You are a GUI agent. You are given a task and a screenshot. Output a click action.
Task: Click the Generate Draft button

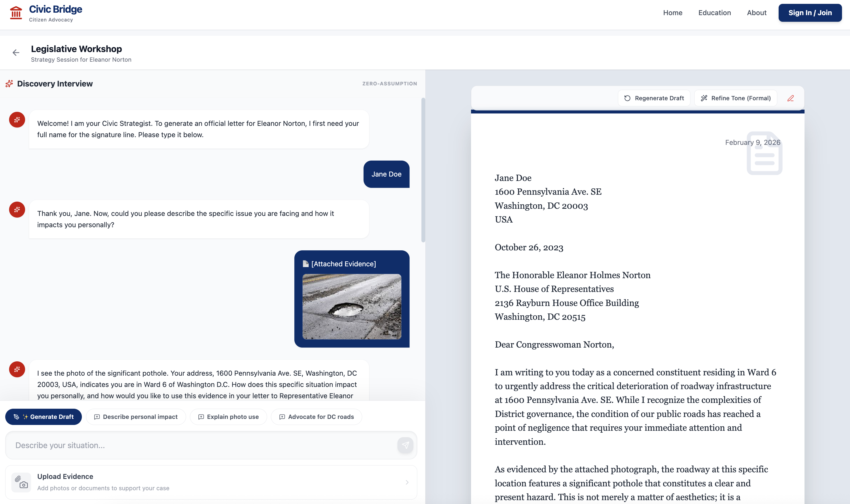tap(44, 417)
